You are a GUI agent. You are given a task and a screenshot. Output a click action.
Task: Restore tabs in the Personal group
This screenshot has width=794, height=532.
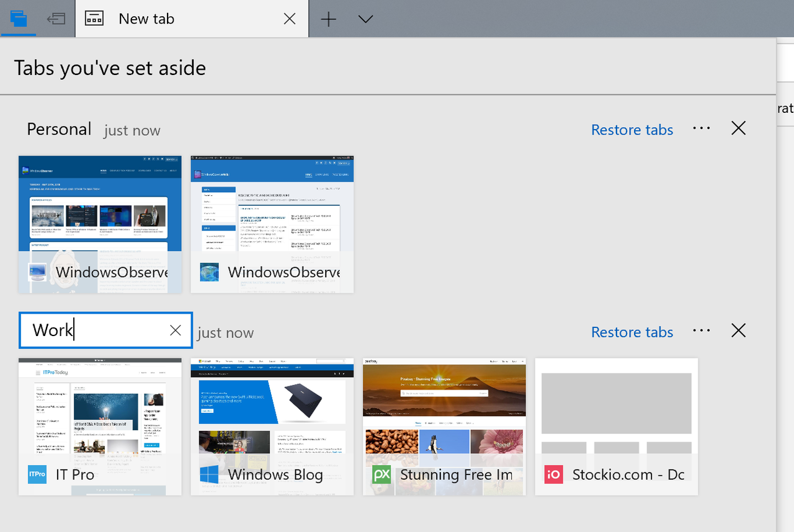click(x=631, y=129)
